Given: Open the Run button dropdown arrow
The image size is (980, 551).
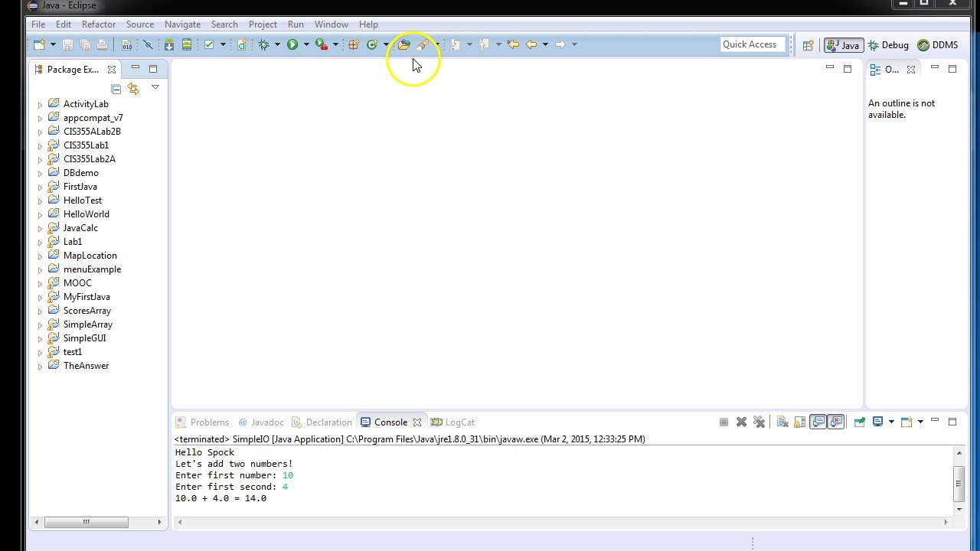Looking at the screenshot, I should click(306, 45).
